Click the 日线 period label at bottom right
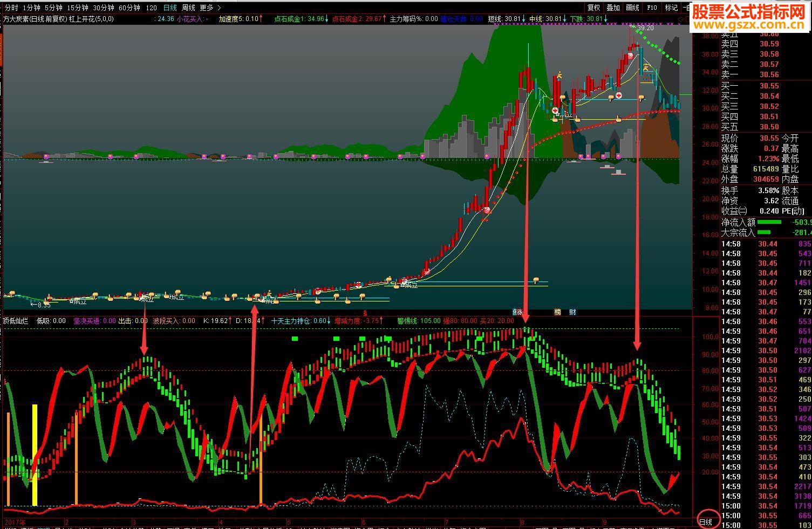 706,521
